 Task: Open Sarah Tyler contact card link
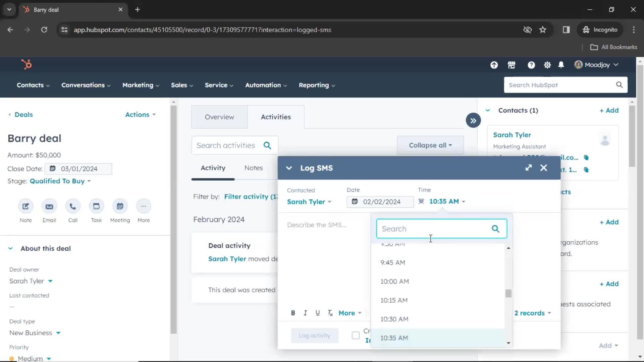512,135
